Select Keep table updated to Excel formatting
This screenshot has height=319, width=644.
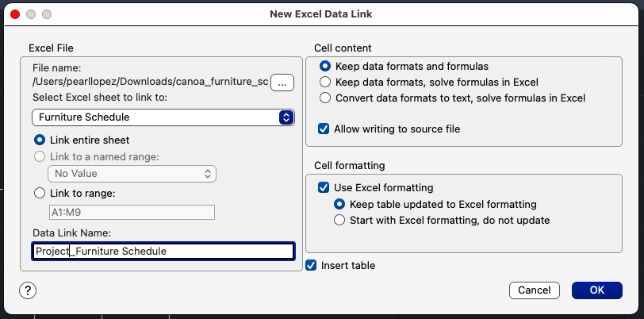click(x=339, y=204)
